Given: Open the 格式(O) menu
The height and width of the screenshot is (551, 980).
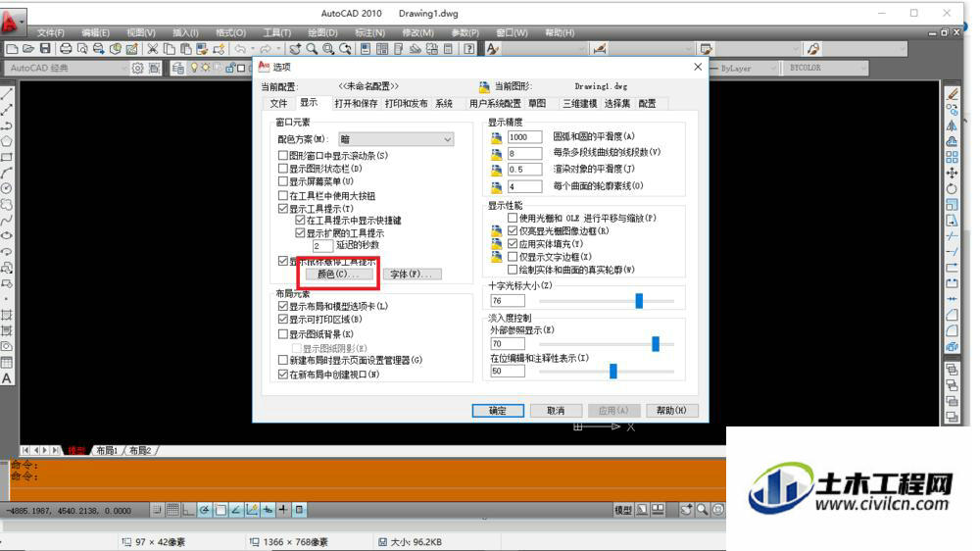Looking at the screenshot, I should click(x=230, y=32).
